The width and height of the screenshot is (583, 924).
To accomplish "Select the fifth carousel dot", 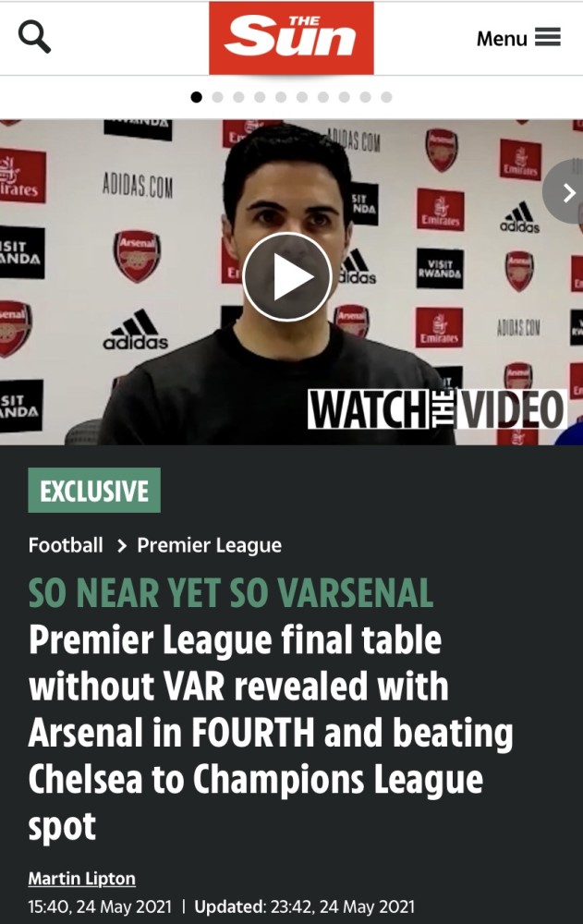I will pyautogui.click(x=281, y=97).
